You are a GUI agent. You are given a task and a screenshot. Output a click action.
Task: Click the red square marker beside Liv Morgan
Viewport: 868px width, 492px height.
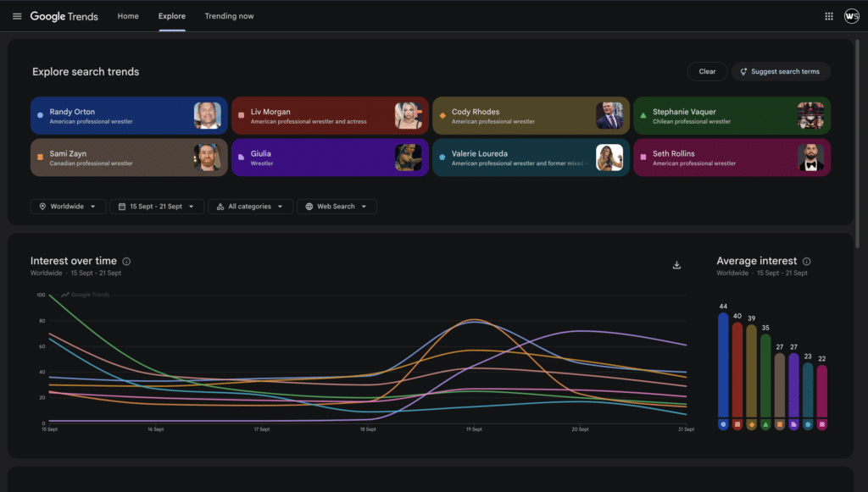tap(241, 115)
